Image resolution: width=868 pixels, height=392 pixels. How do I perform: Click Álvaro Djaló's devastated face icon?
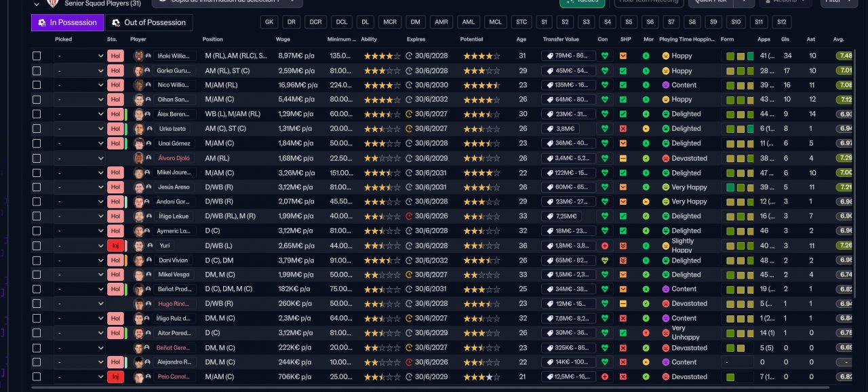coord(666,158)
